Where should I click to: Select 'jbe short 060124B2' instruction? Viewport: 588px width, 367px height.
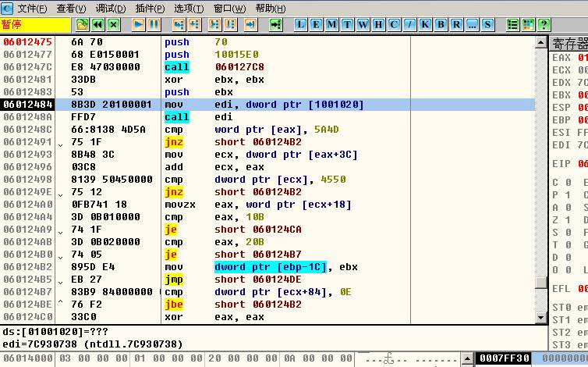point(233,305)
